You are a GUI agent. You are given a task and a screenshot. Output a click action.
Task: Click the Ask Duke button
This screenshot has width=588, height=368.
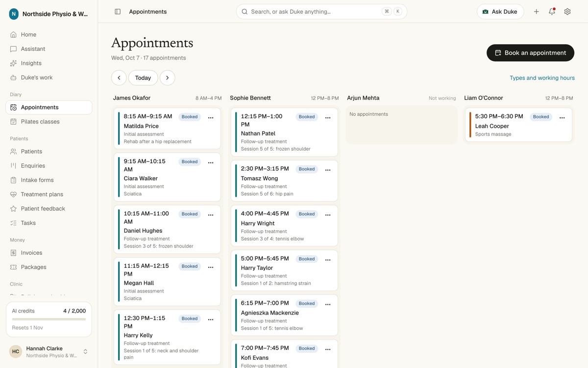coord(500,12)
